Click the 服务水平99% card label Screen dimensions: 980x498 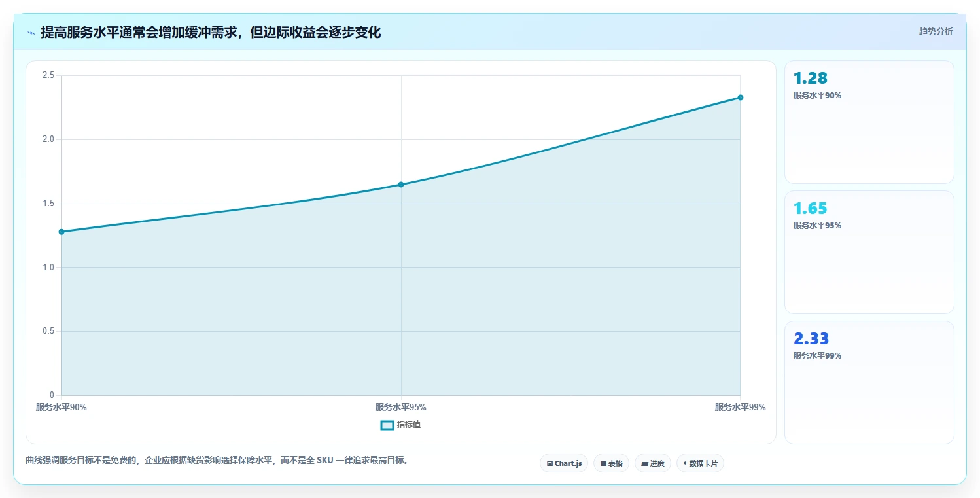[x=817, y=356]
